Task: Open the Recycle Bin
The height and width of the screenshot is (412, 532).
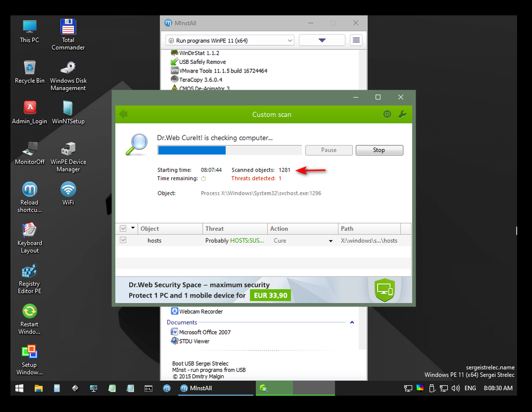Action: pyautogui.click(x=29, y=72)
